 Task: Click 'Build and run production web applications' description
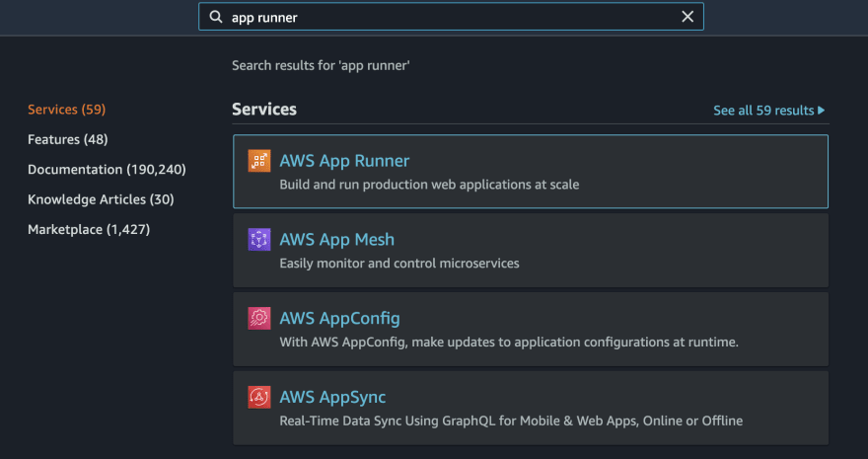pyautogui.click(x=429, y=185)
